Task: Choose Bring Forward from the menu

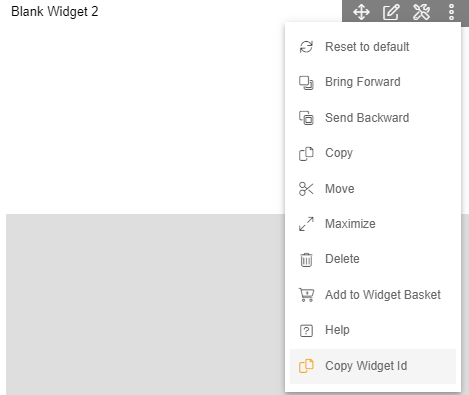Action: tap(373, 82)
